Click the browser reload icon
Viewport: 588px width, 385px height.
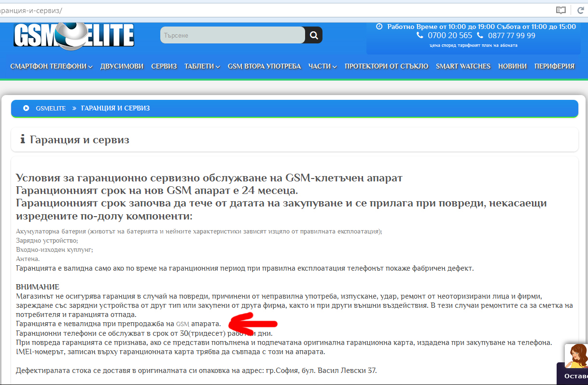(x=580, y=10)
